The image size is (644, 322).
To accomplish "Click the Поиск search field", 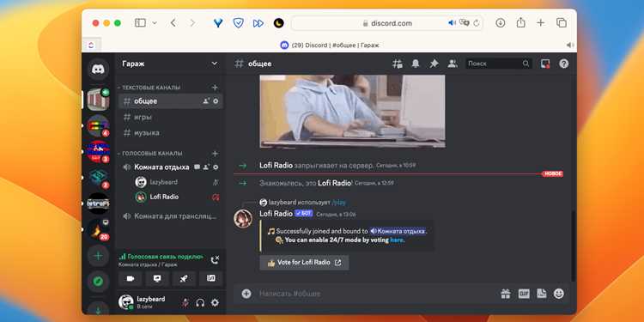I will point(499,64).
